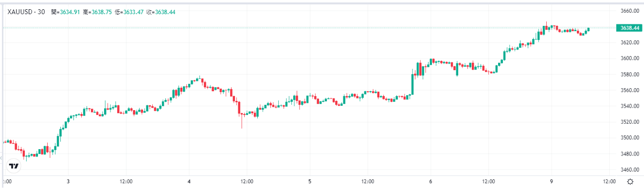Click the 3460.00 price axis label

point(630,170)
